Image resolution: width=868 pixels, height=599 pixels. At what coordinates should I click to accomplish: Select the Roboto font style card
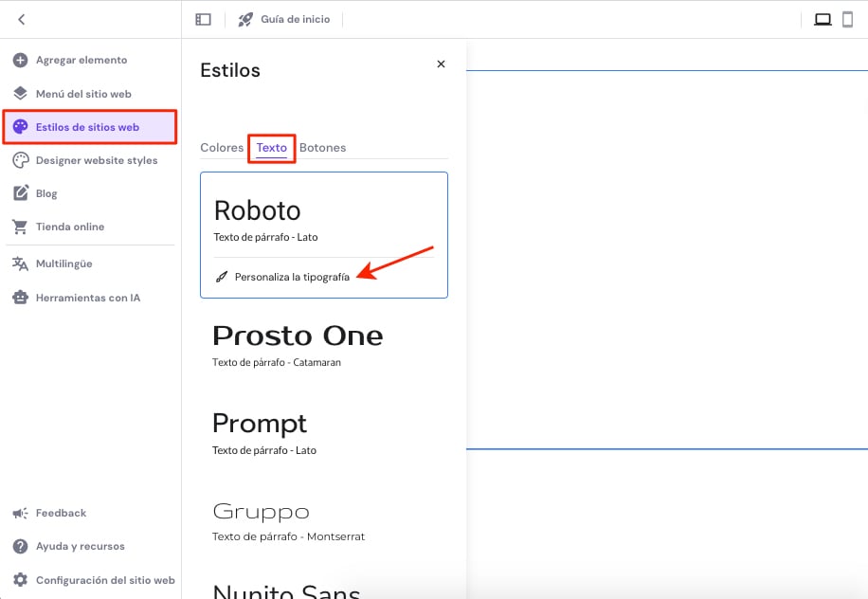point(324,235)
